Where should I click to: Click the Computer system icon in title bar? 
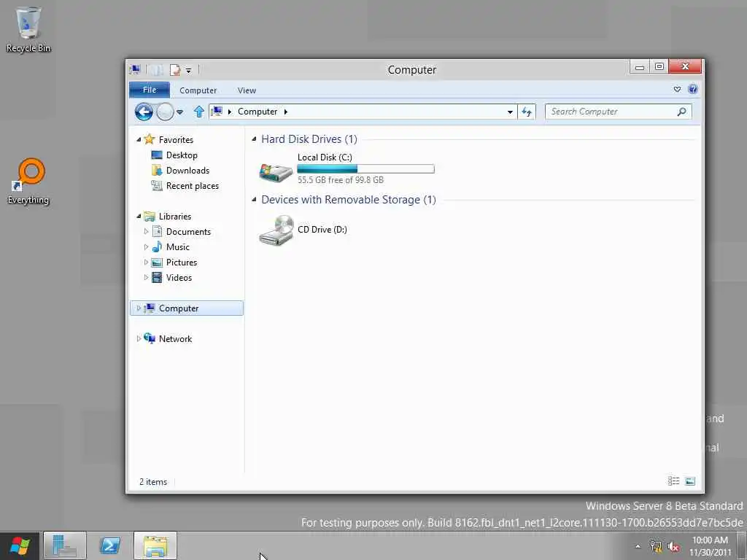[135, 70]
